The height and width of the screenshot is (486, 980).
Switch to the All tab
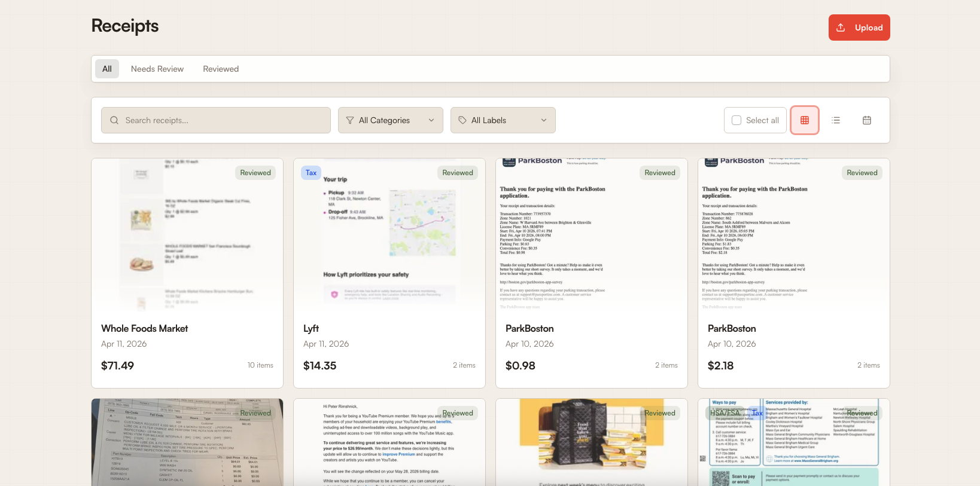click(107, 69)
